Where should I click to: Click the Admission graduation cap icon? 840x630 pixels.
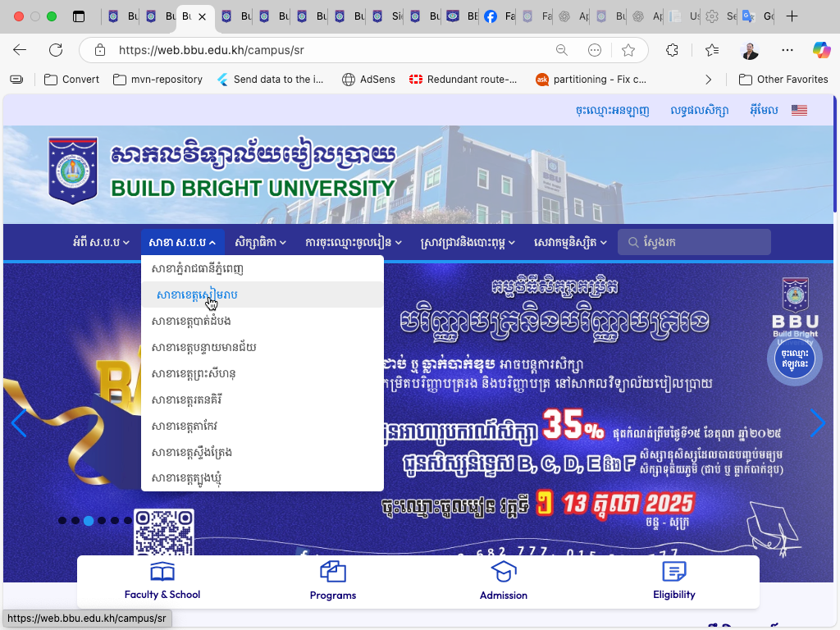(503, 572)
